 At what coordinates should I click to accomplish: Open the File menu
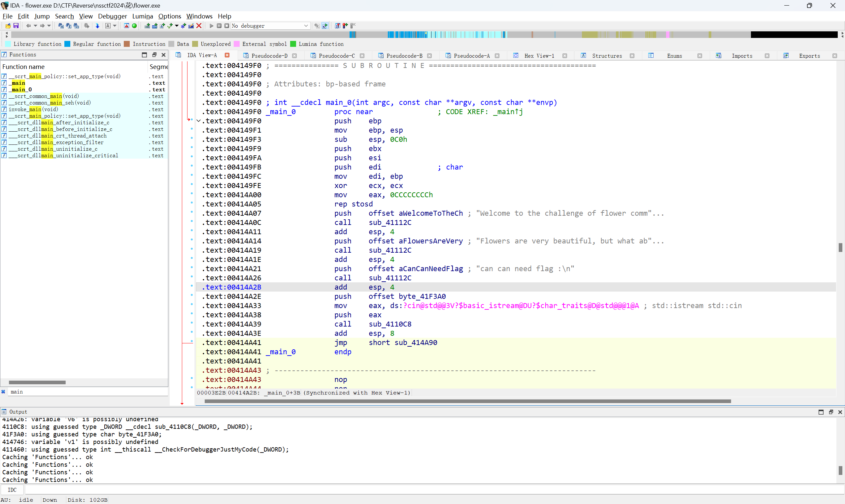pos(8,16)
